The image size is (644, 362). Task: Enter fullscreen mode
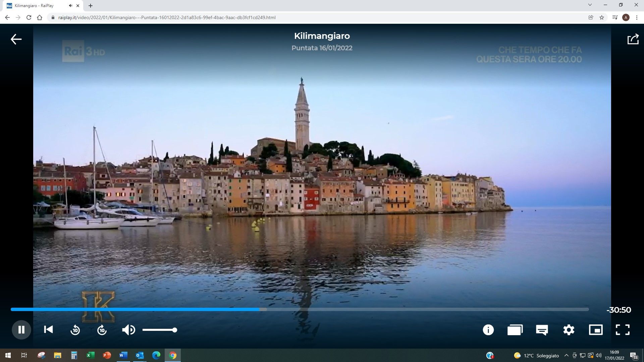623,330
